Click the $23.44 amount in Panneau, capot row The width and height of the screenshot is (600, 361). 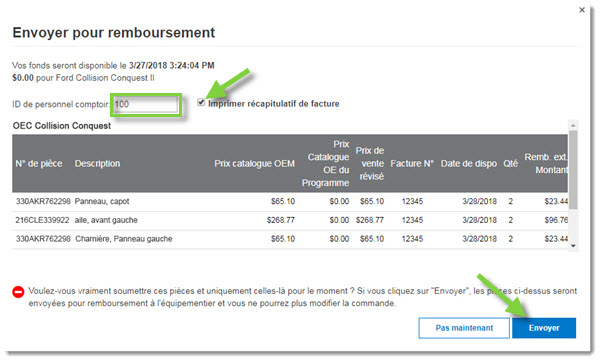(556, 201)
